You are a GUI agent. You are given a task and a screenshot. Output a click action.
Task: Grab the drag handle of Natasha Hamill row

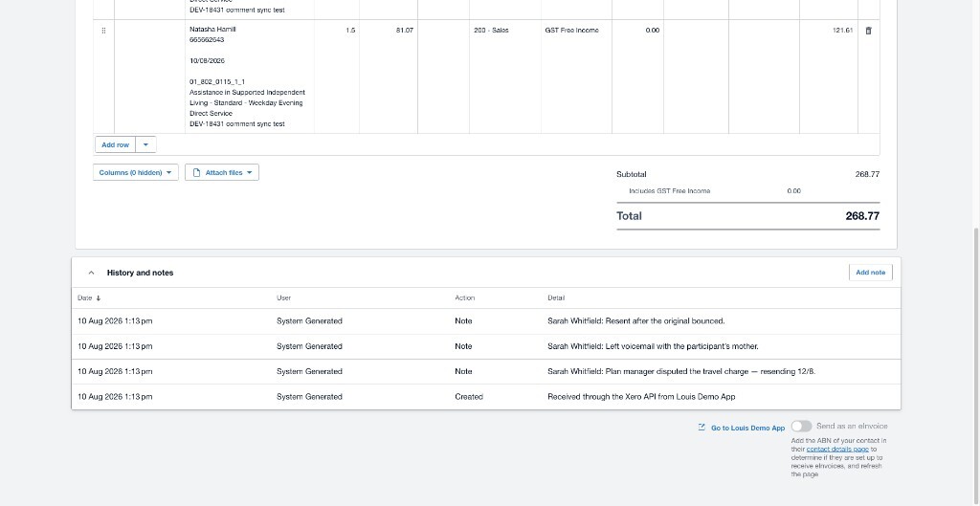pyautogui.click(x=103, y=31)
